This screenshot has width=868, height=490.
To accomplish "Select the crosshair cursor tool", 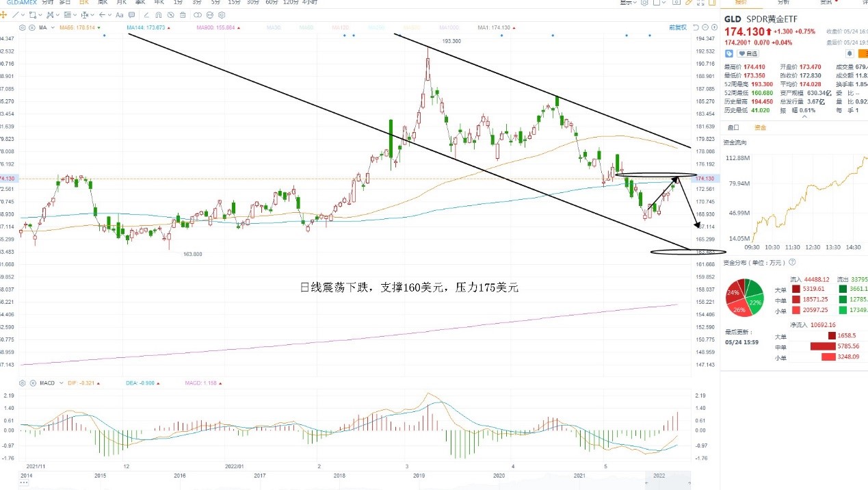I will (x=3, y=15).
